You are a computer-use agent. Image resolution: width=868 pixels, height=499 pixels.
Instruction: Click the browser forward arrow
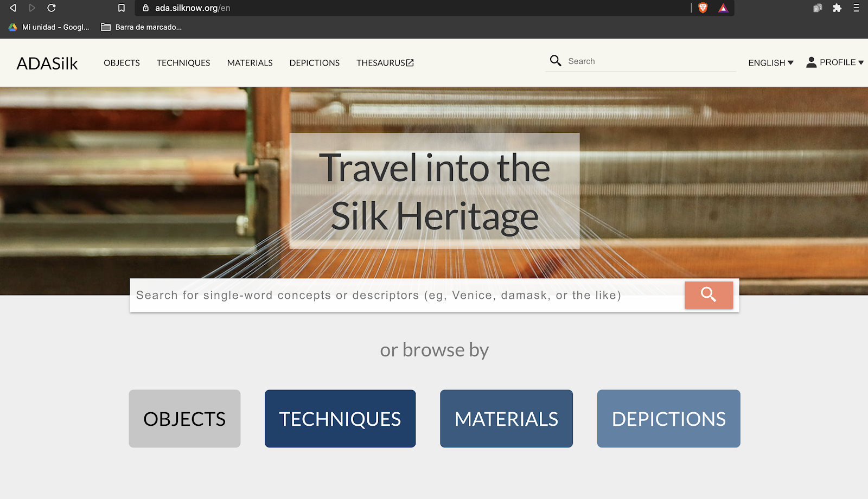pos(32,8)
